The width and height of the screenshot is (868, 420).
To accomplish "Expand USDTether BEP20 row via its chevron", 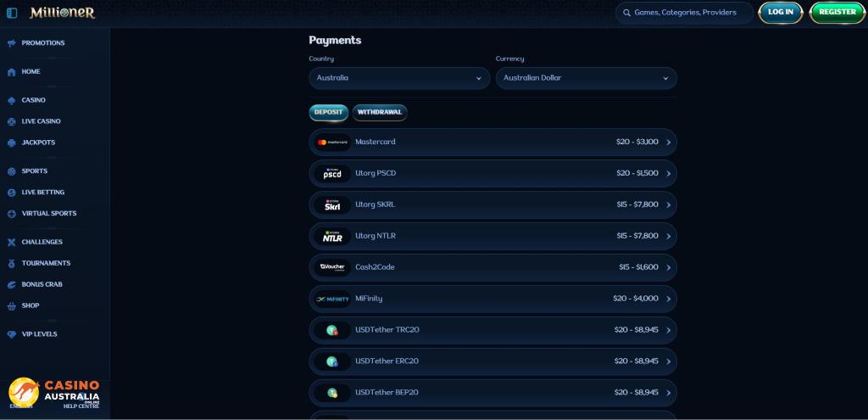I will click(668, 393).
